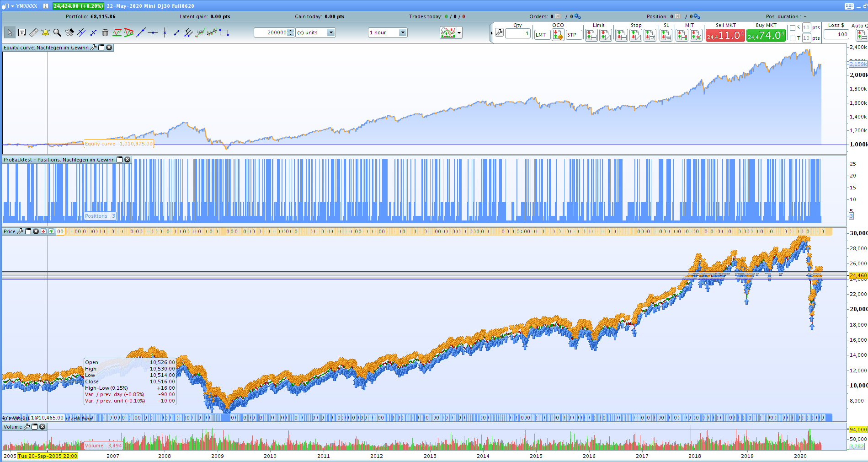
Task: Detach the ProBacktest Positions panel window
Action: click(120, 160)
